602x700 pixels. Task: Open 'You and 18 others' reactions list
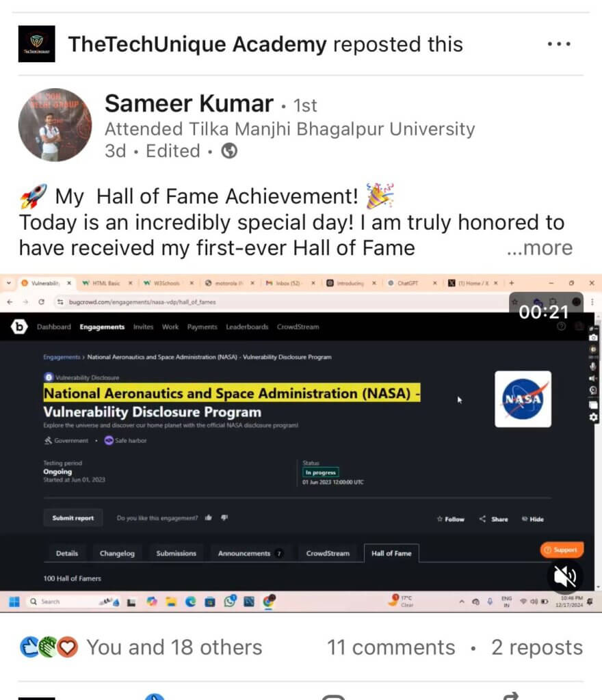(174, 647)
